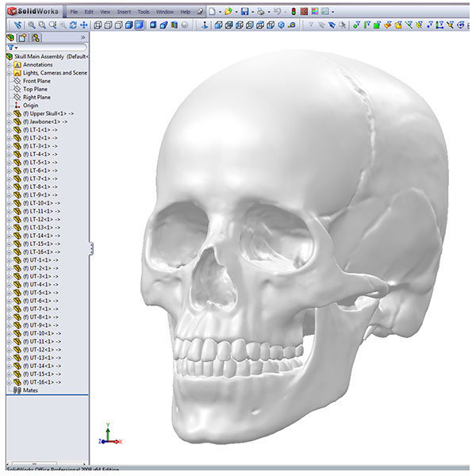Show more panel tabs with double chevron
Screen dimensions: 476x476
coord(83,37)
